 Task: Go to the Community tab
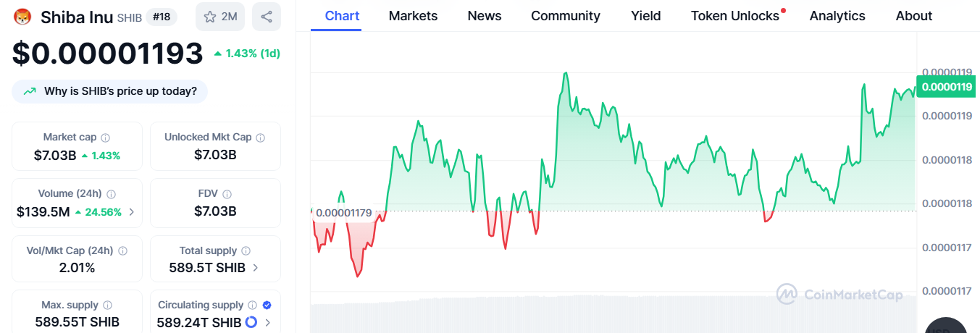pyautogui.click(x=566, y=16)
